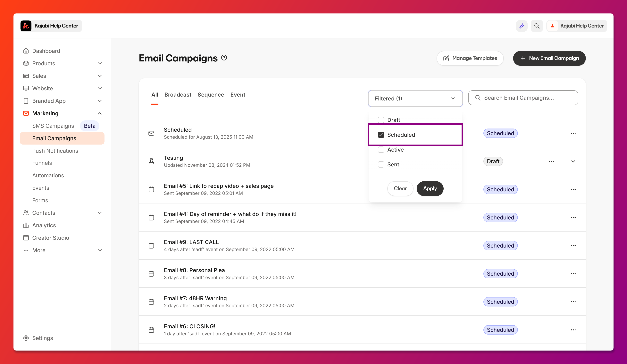Image resolution: width=627 pixels, height=364 pixels.
Task: Click the Creator Studio icon
Action: coord(26,238)
